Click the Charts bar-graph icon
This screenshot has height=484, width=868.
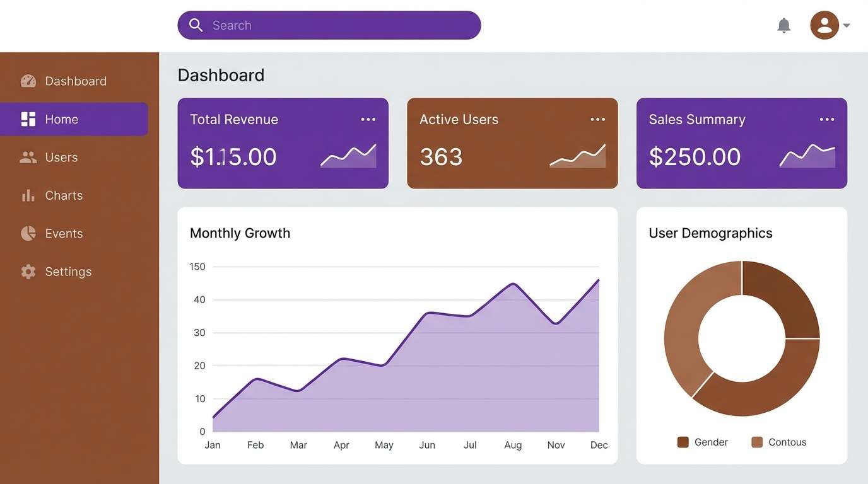(28, 195)
